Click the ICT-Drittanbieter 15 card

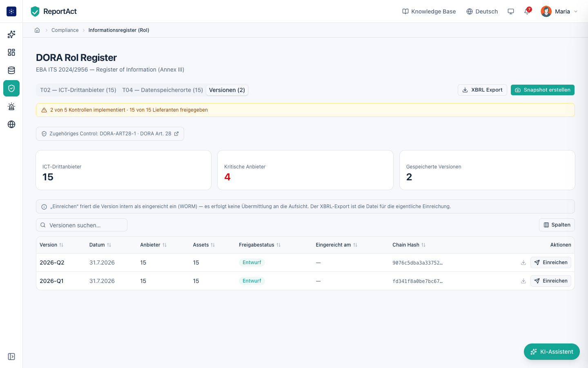click(123, 170)
